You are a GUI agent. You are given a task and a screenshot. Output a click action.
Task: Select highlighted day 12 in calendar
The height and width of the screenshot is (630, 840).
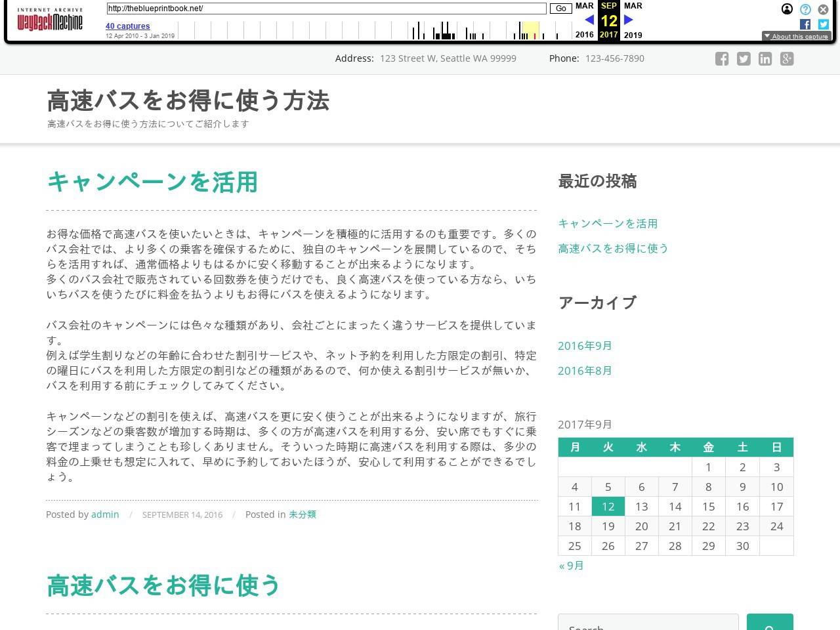(x=608, y=507)
